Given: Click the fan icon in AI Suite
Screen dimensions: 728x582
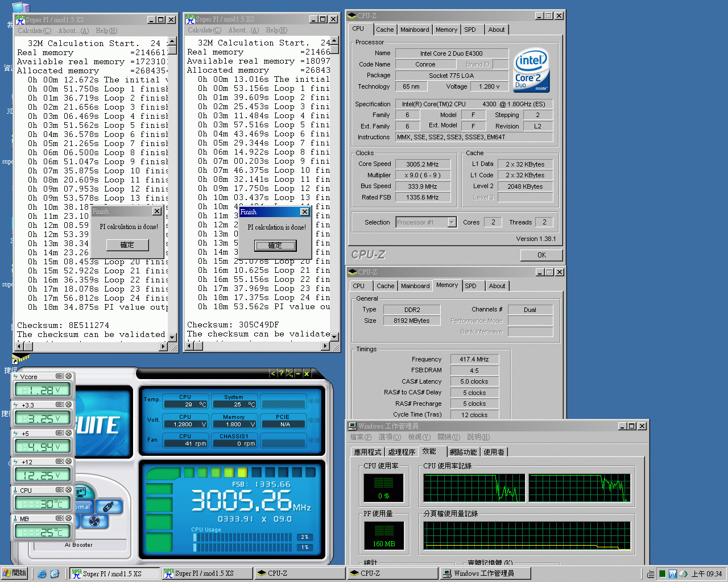Looking at the screenshot, I should pyautogui.click(x=94, y=521).
